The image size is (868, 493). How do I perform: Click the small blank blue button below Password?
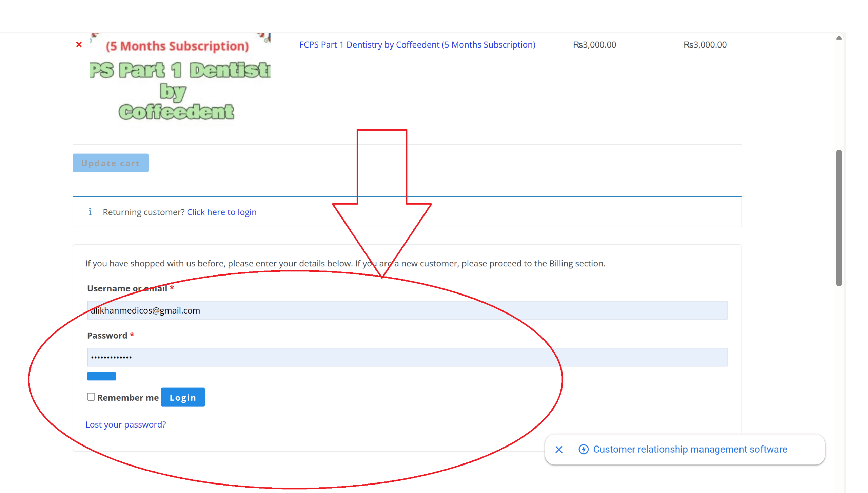coord(101,376)
